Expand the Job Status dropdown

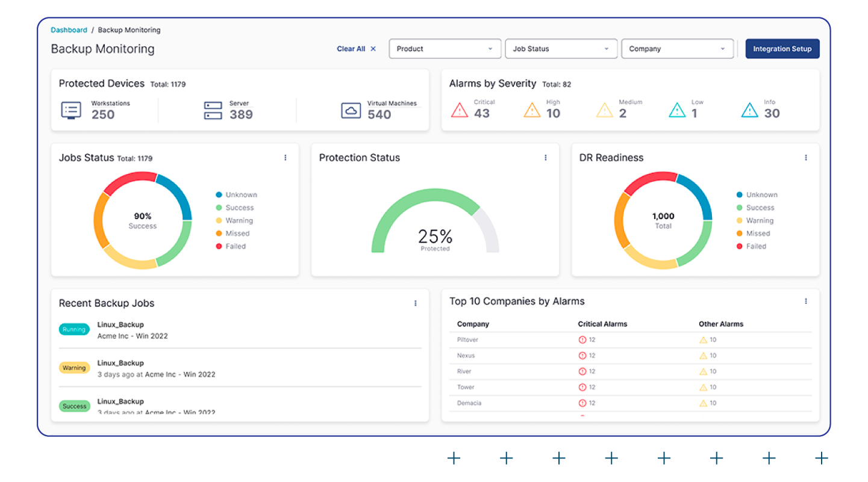(x=561, y=49)
